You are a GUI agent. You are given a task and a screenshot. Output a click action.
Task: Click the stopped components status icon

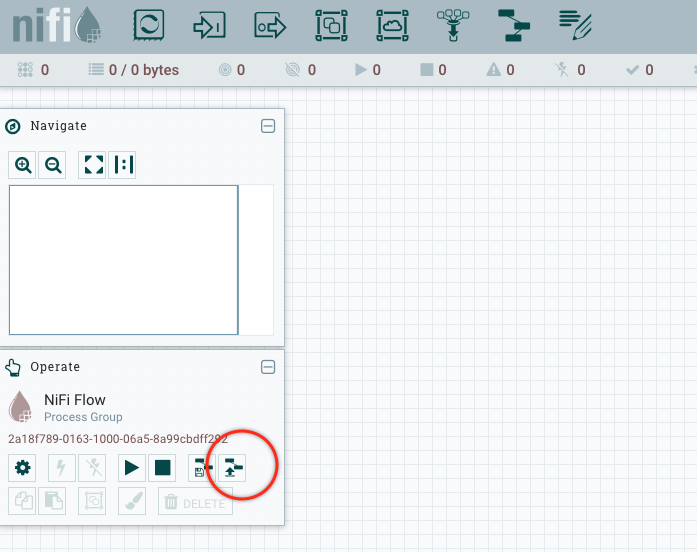click(427, 70)
